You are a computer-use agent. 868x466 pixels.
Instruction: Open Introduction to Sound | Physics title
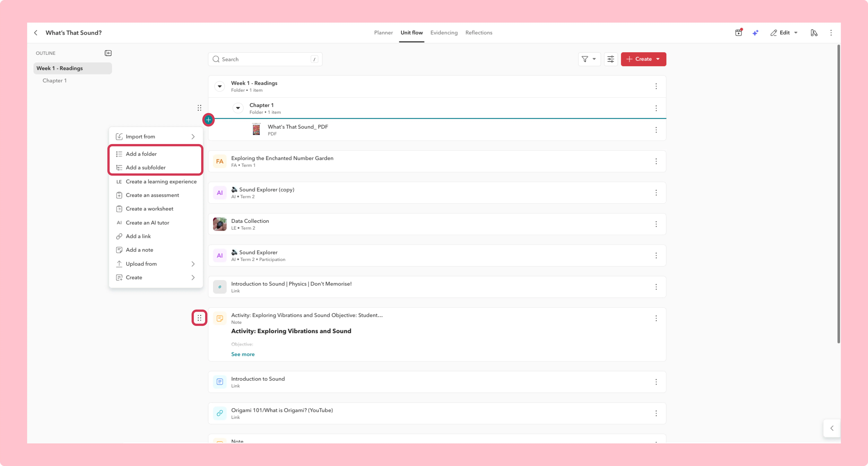[x=291, y=284]
